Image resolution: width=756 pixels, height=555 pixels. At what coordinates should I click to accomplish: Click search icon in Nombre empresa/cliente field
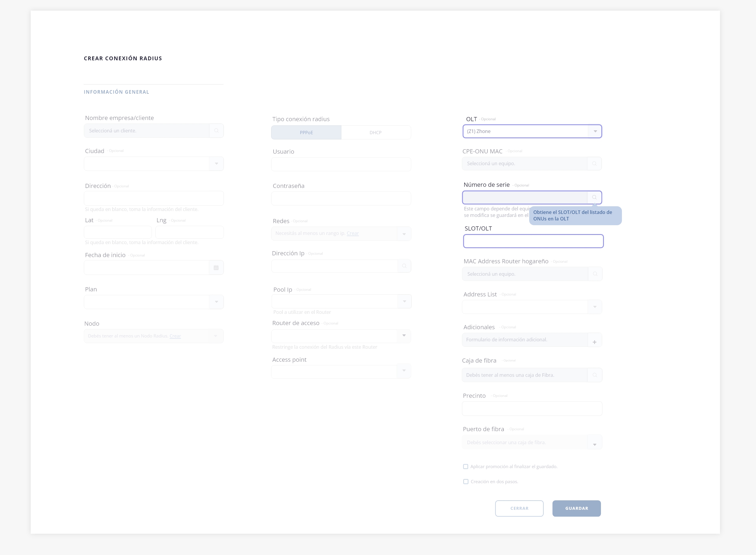[216, 131]
